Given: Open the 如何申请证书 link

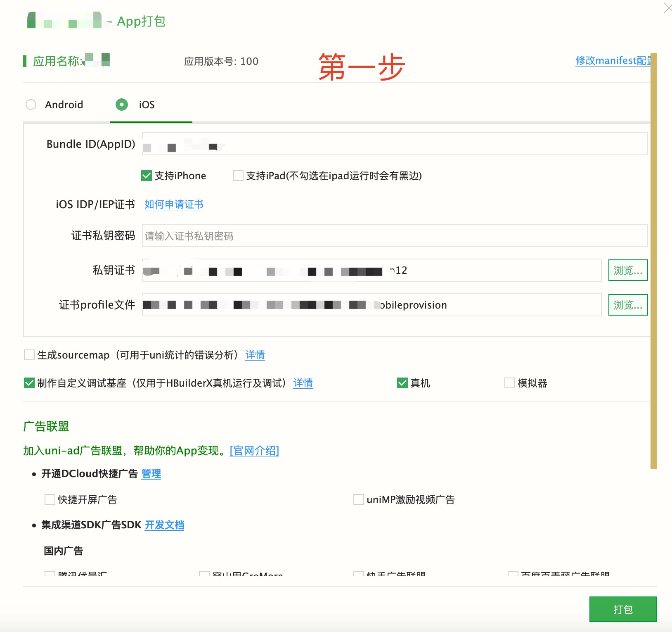Looking at the screenshot, I should point(174,204).
